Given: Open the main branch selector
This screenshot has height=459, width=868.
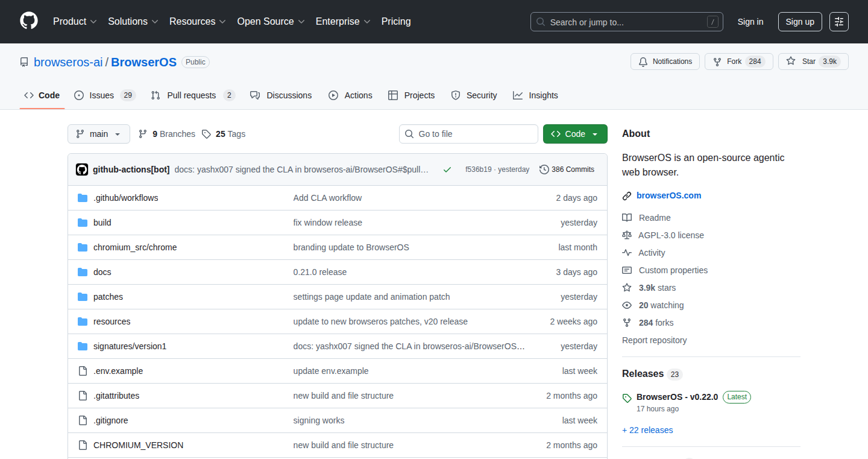Looking at the screenshot, I should (x=99, y=134).
